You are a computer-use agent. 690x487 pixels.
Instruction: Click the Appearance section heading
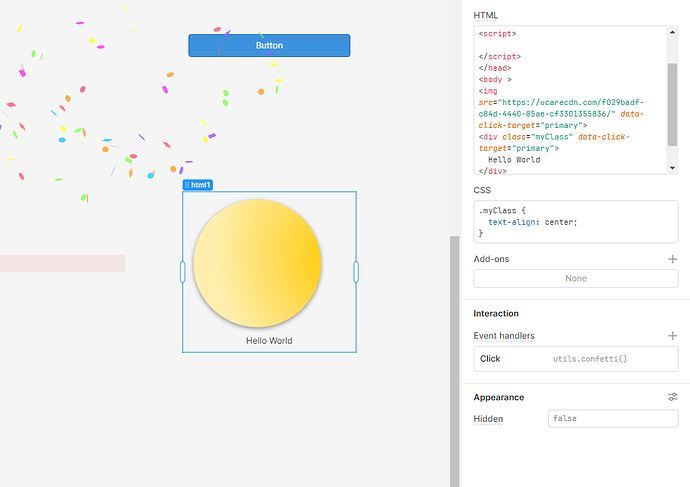pyautogui.click(x=499, y=397)
